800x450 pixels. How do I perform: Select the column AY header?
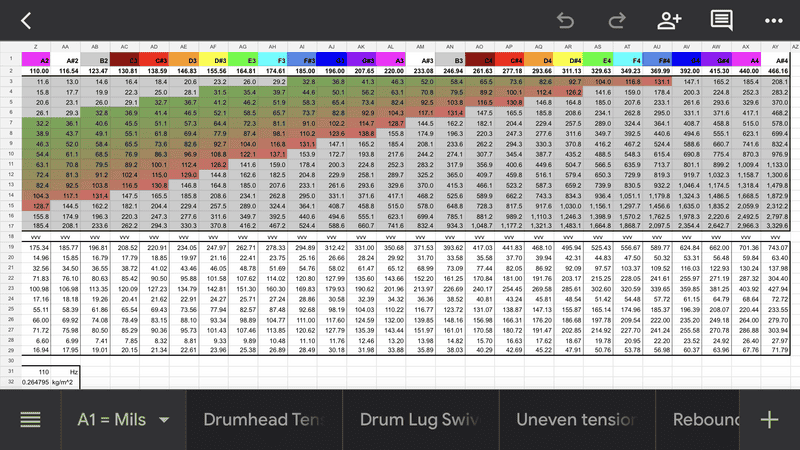click(777, 46)
